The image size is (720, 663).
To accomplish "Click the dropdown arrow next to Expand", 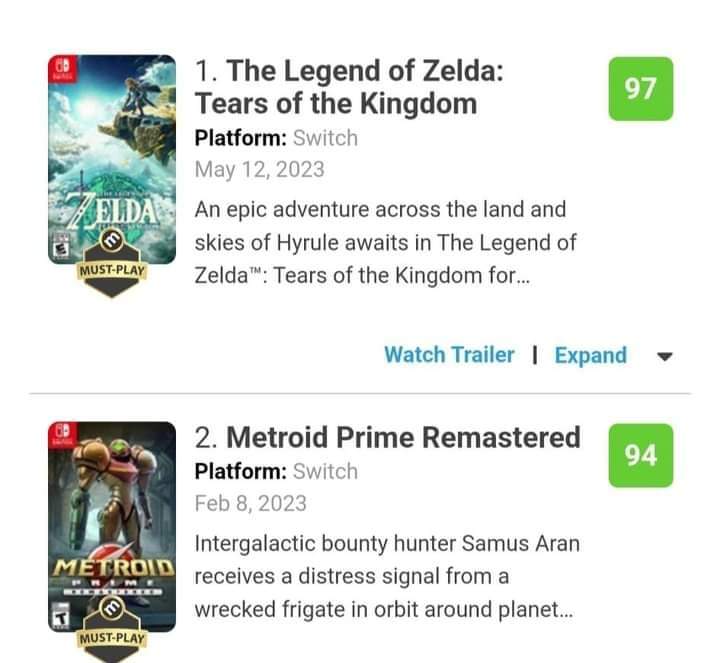I will pyautogui.click(x=664, y=356).
